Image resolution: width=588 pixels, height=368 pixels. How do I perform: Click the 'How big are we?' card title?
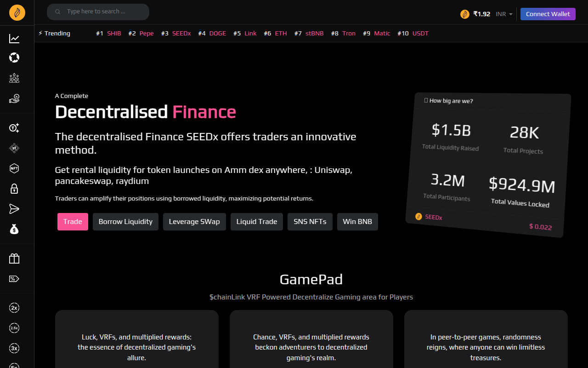pos(448,101)
